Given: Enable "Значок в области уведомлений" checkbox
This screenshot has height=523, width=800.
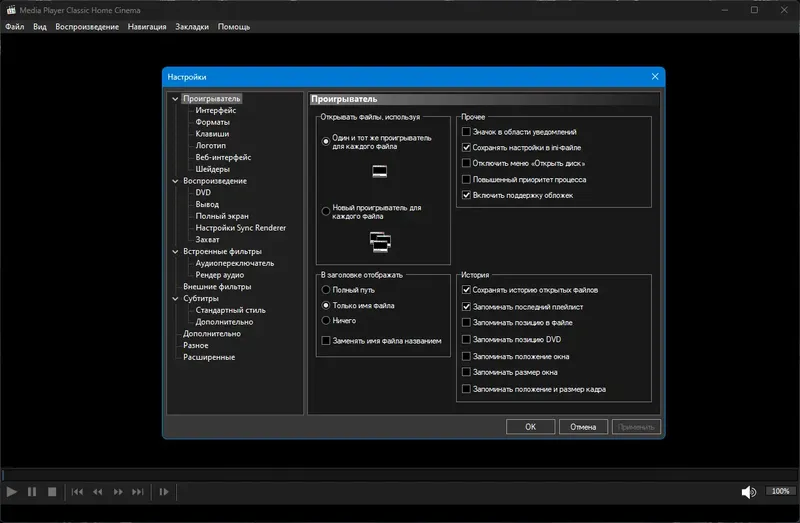Looking at the screenshot, I should (466, 132).
